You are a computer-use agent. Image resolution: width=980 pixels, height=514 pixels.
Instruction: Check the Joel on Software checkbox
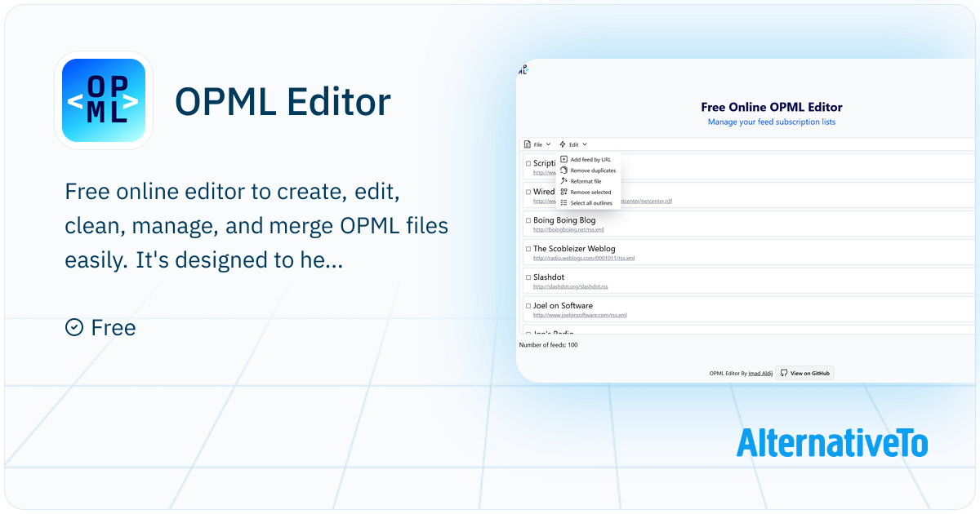click(x=528, y=306)
